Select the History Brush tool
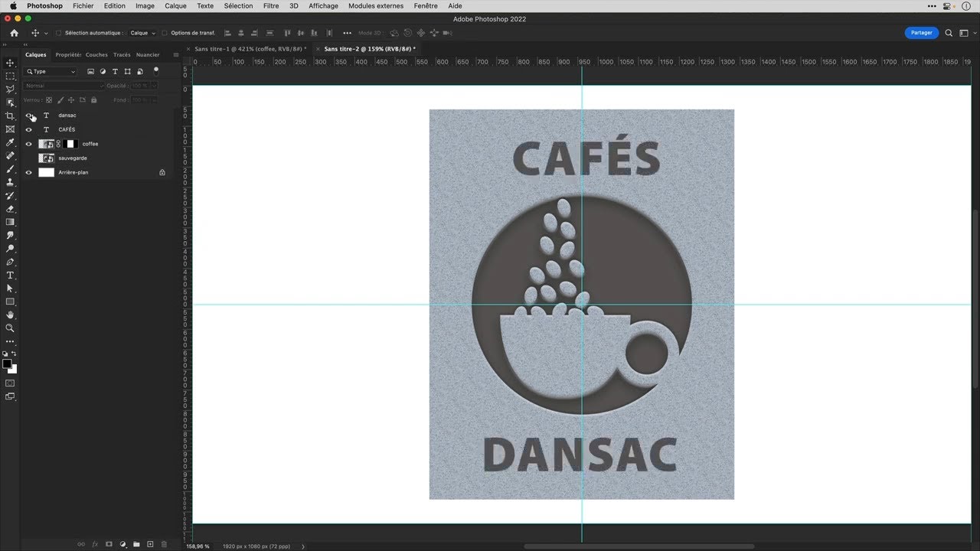Viewport: 980px width, 551px height. coord(10,195)
